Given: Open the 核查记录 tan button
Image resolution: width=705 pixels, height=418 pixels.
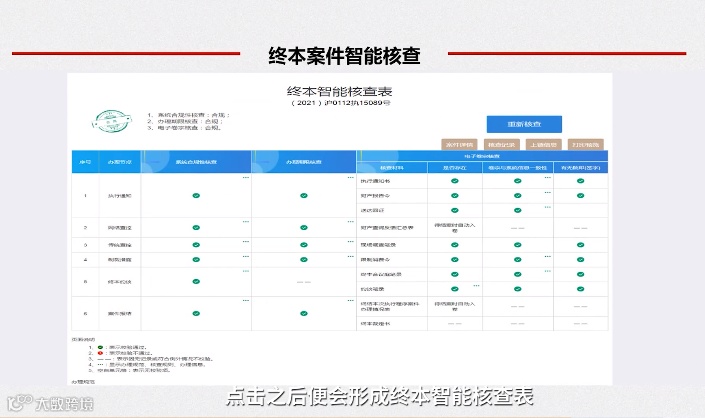Looking at the screenshot, I should coord(502,145).
